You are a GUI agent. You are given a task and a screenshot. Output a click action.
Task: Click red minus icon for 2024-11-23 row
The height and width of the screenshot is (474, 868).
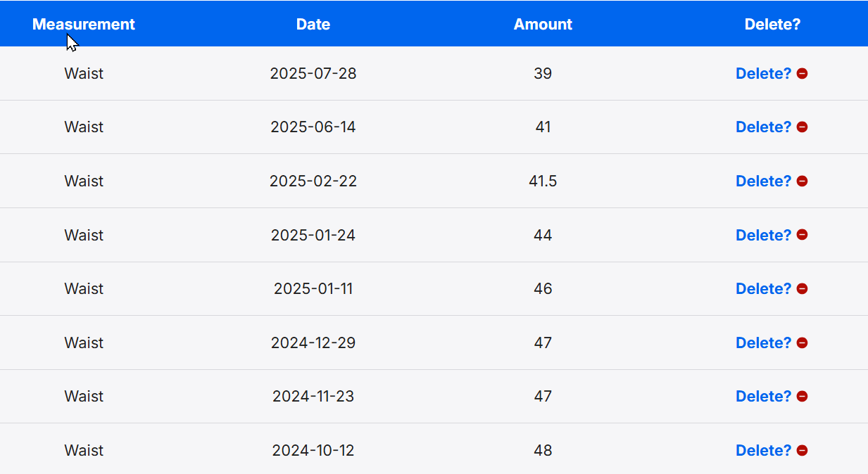tap(802, 397)
